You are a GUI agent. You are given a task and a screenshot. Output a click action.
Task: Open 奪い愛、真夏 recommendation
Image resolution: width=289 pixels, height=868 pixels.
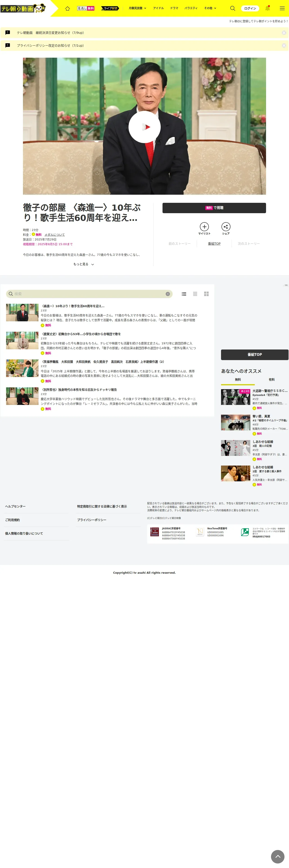tap(255, 425)
